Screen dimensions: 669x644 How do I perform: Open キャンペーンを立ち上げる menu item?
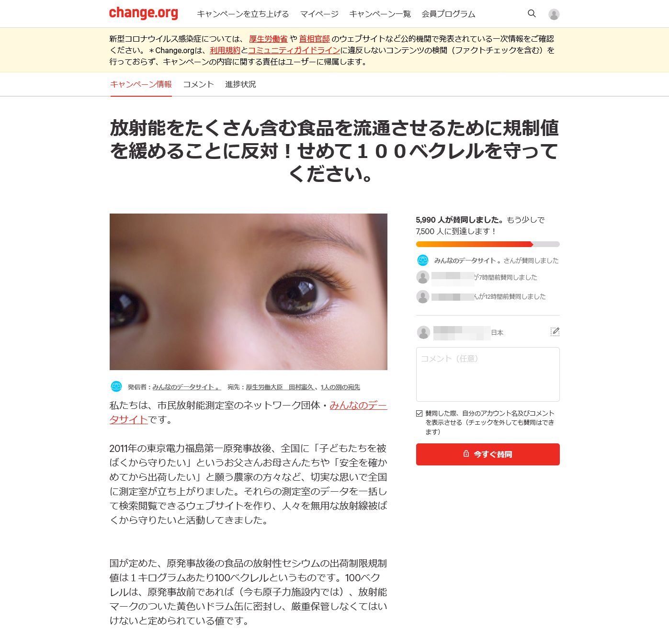click(243, 14)
